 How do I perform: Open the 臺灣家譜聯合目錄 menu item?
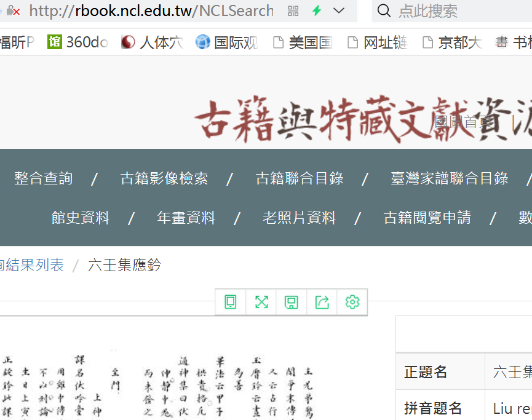click(450, 179)
